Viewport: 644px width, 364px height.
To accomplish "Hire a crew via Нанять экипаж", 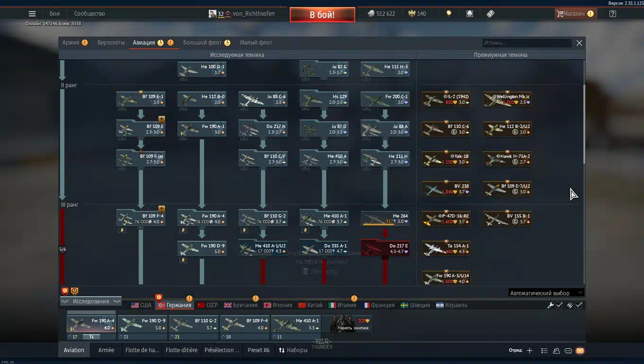I will [x=347, y=324].
